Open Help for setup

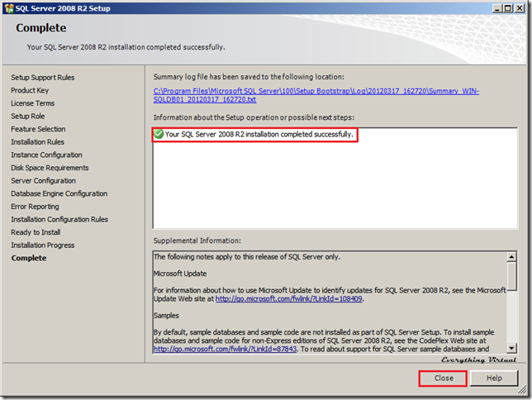(x=494, y=379)
